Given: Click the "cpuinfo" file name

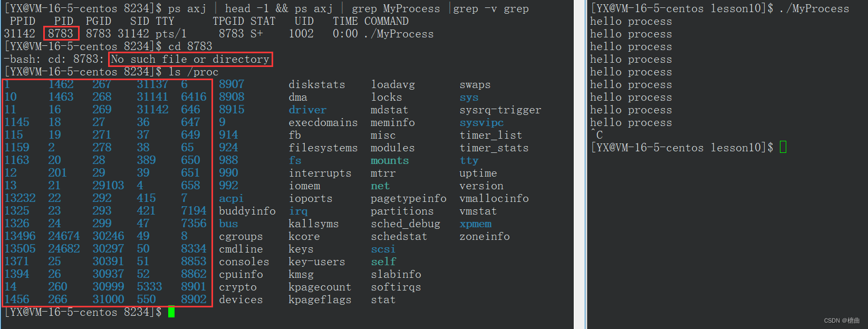Looking at the screenshot, I should coord(240,274).
